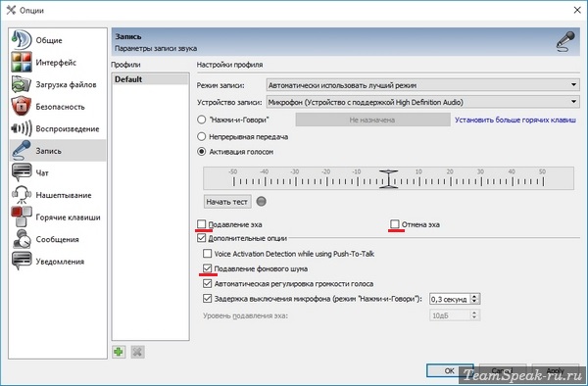Screen dimensions: 588x386
Task: Switch to the Интерфейс section label
Action: coord(56,62)
